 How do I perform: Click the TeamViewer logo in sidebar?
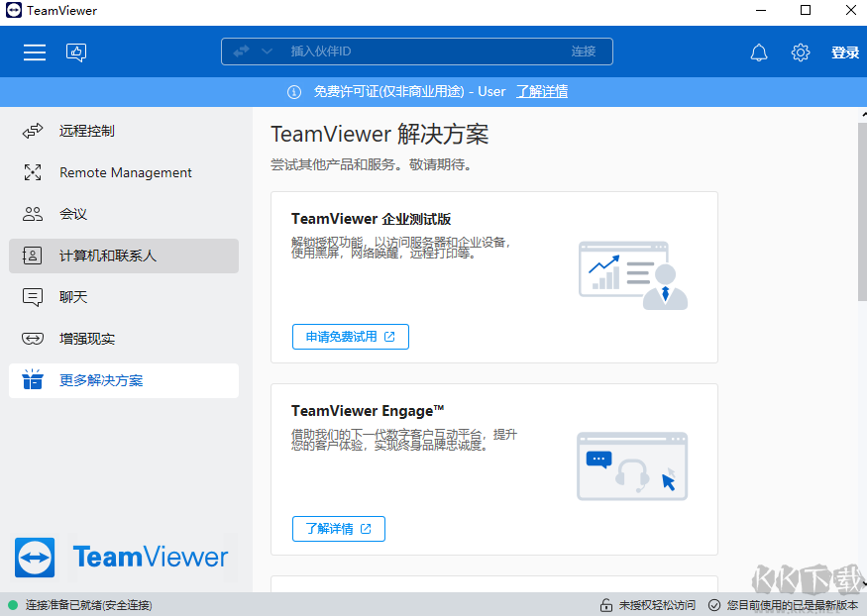click(121, 557)
